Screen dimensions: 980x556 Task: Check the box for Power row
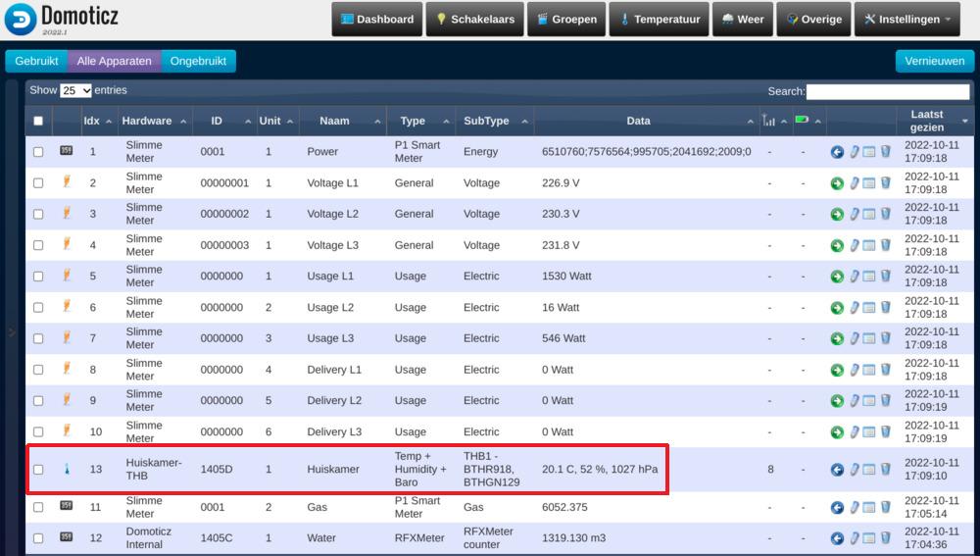pos(38,152)
